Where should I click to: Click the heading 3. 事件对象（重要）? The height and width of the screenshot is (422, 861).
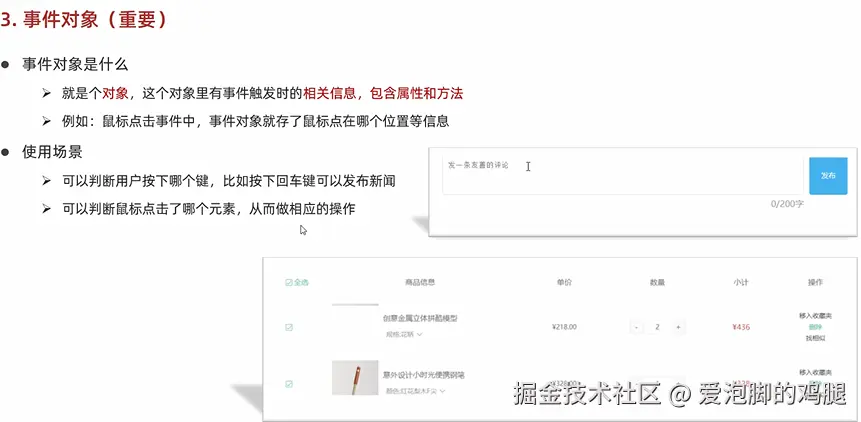pos(83,20)
